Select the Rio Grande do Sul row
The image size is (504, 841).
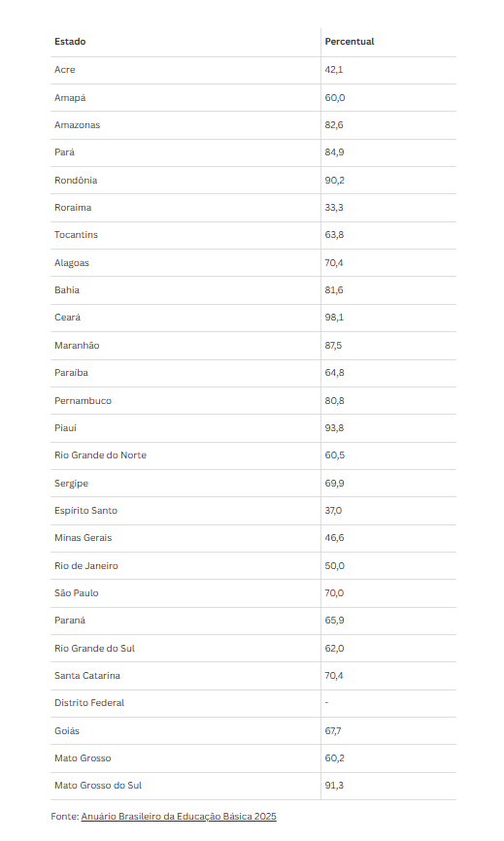[253, 648]
